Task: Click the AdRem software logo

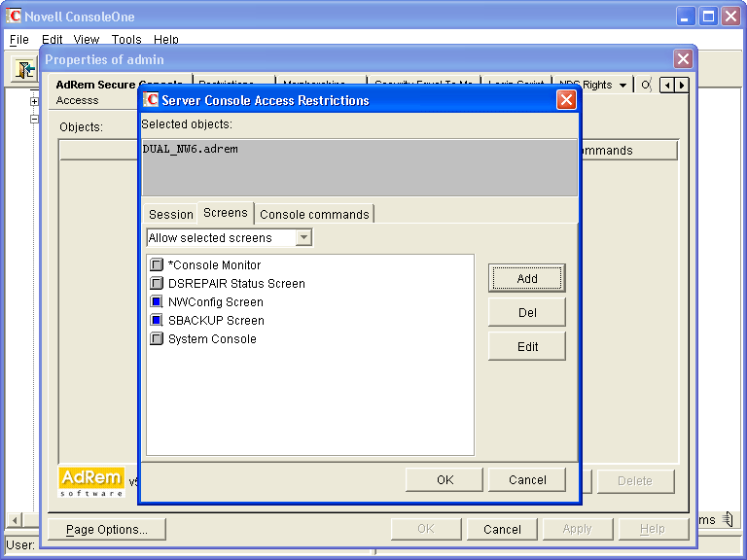Action: click(x=91, y=482)
